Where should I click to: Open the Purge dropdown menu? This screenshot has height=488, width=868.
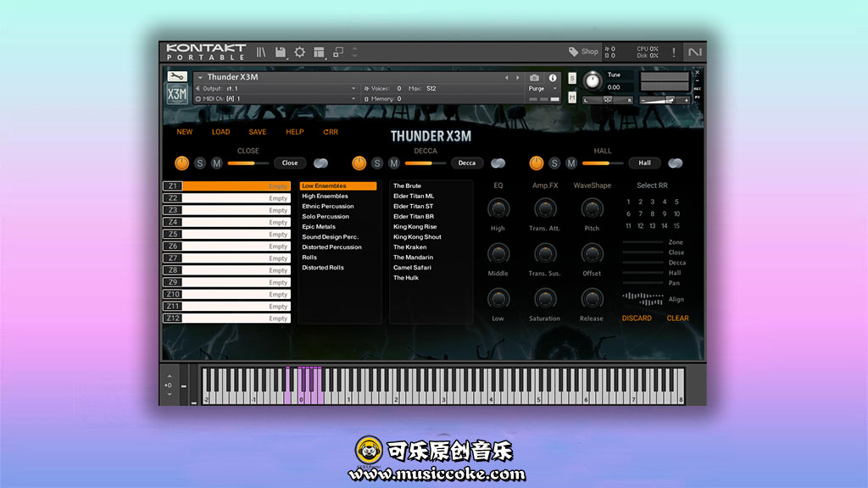(x=542, y=88)
